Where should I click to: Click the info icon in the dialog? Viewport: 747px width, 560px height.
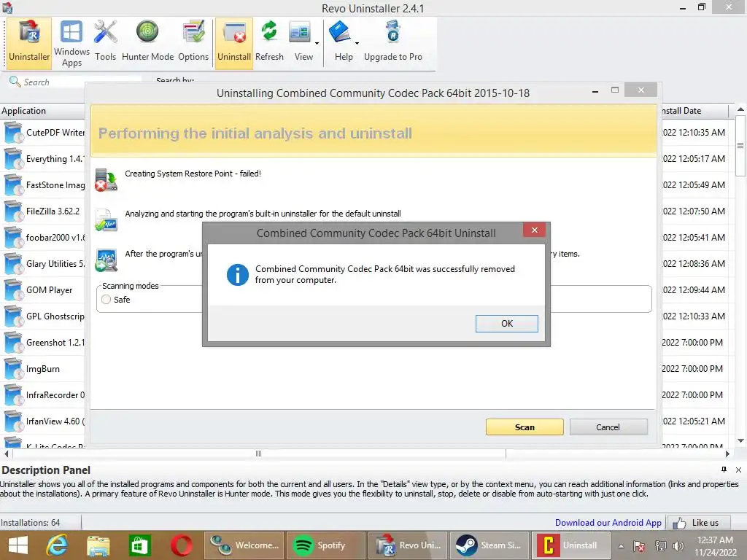(237, 275)
